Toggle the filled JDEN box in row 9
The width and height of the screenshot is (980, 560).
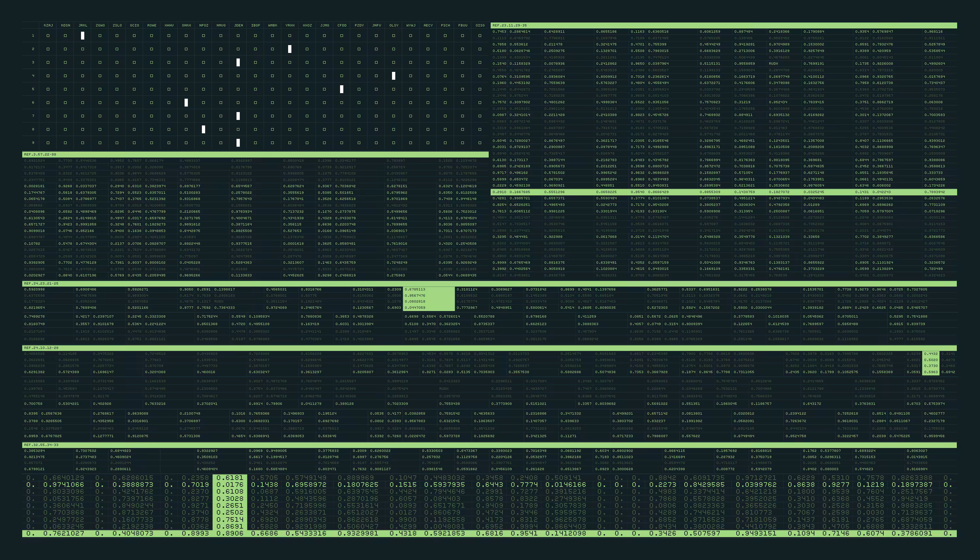click(x=238, y=143)
